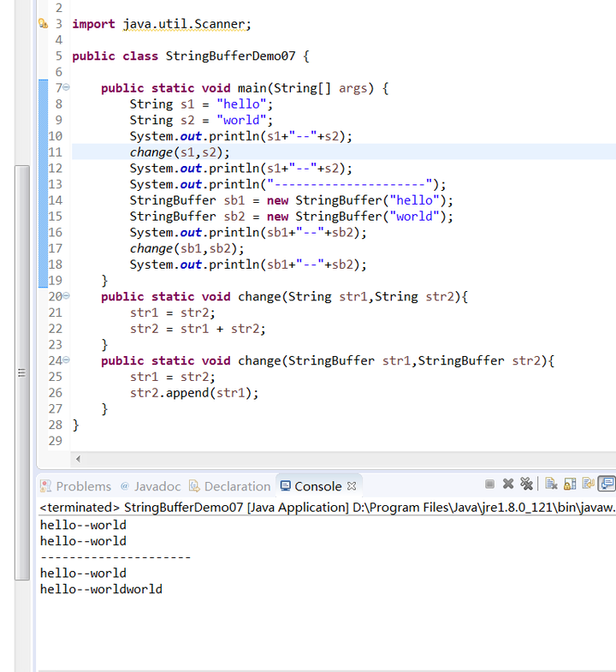Click the warning marker on import line 3
This screenshot has width=616, height=672.
43,24
